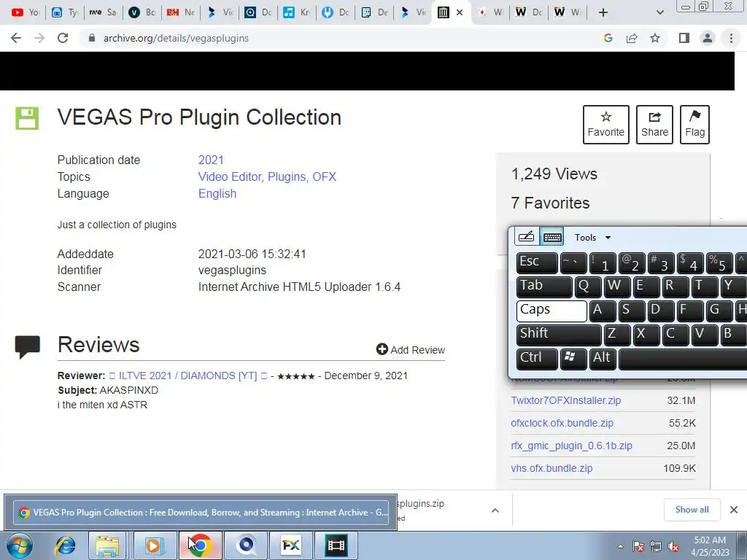Toggle the Chrome side panel icon
This screenshot has height=560, width=747.
tap(684, 38)
